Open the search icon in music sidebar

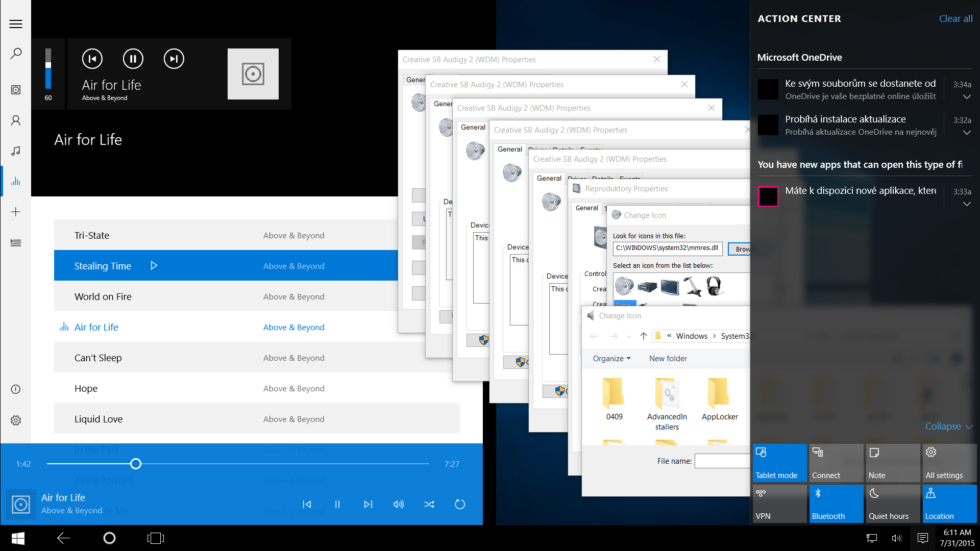pyautogui.click(x=16, y=54)
